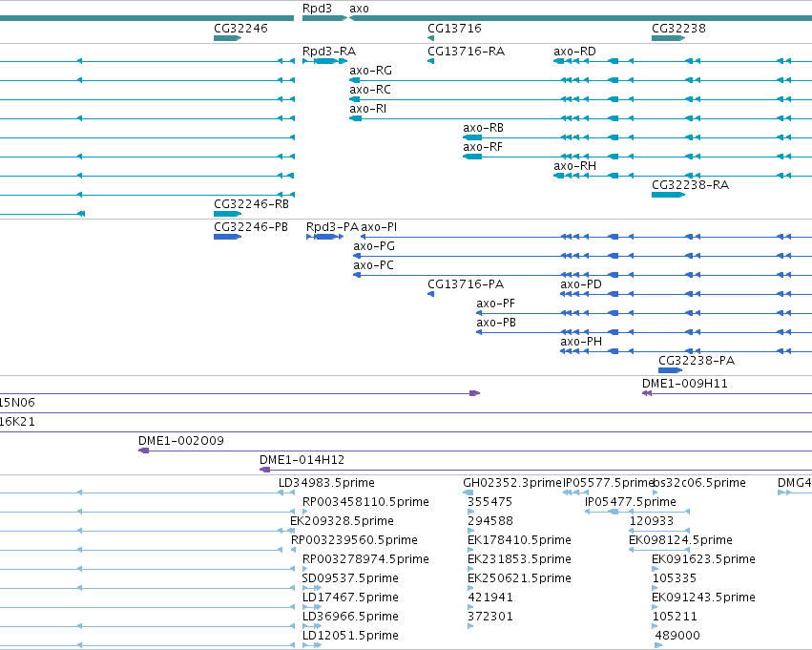Select the CG13716-PA protein glyph
This screenshot has width=812, height=650.
(431, 294)
